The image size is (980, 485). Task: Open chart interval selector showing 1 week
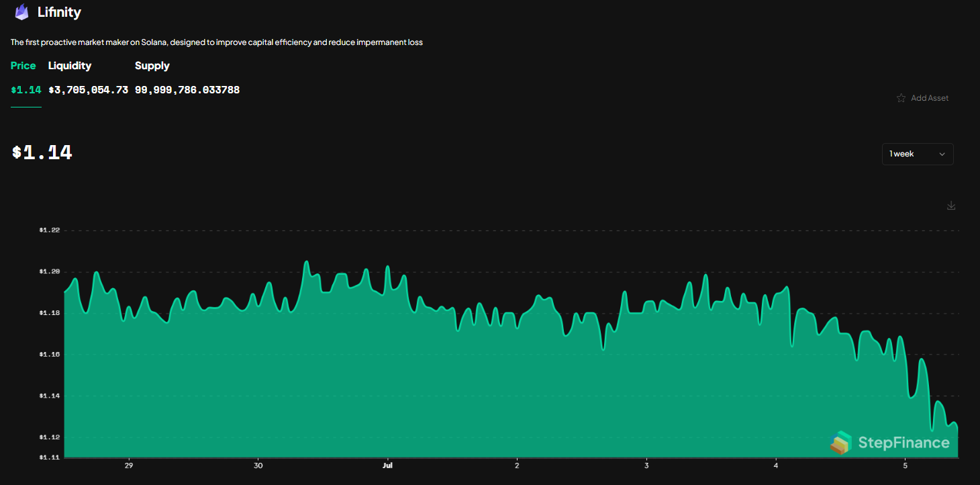coord(918,154)
